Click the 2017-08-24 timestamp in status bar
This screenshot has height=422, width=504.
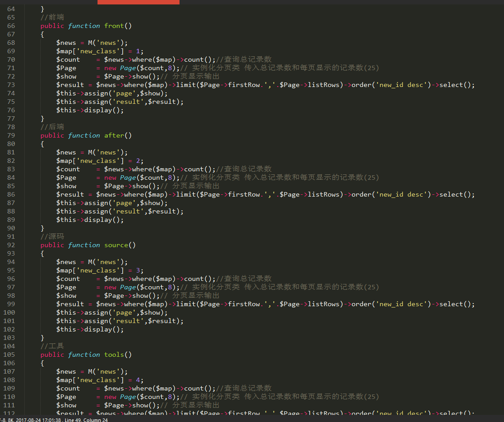point(39,420)
